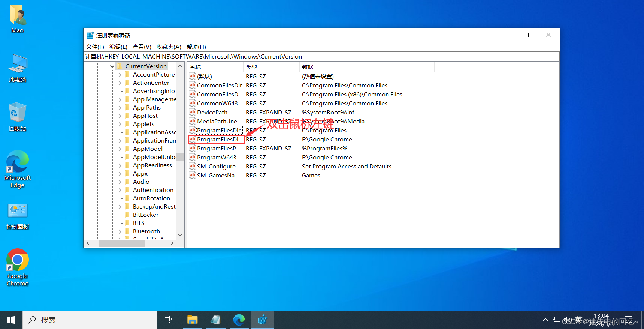
Task: Click the notepad-like taskbar app icon
Action: [215, 320]
